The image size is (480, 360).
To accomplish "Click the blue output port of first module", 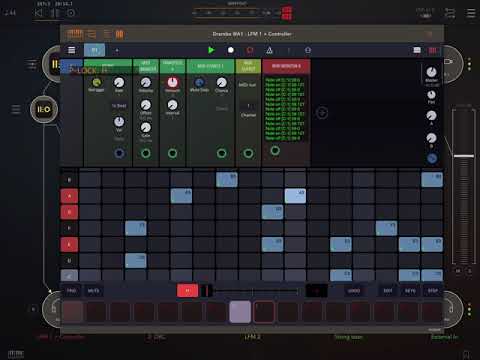I will pos(119,153).
